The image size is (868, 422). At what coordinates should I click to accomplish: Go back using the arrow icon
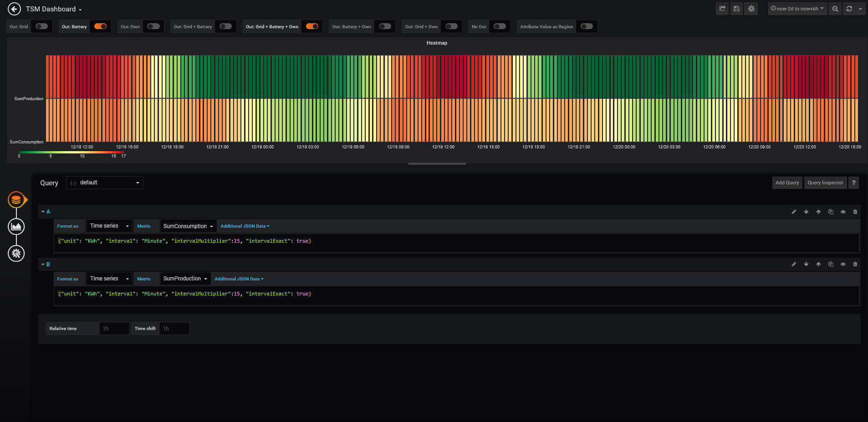(14, 9)
